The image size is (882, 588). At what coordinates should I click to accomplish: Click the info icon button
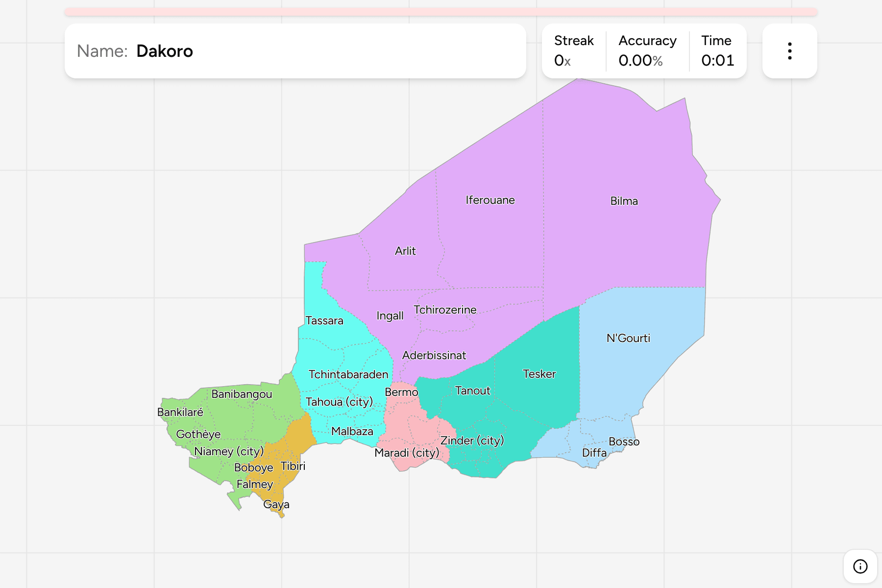click(860, 566)
